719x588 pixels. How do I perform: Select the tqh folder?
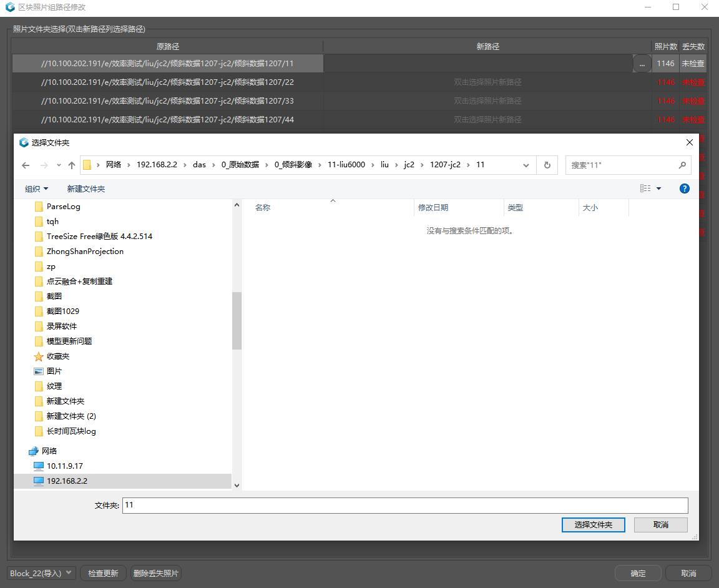click(x=52, y=222)
